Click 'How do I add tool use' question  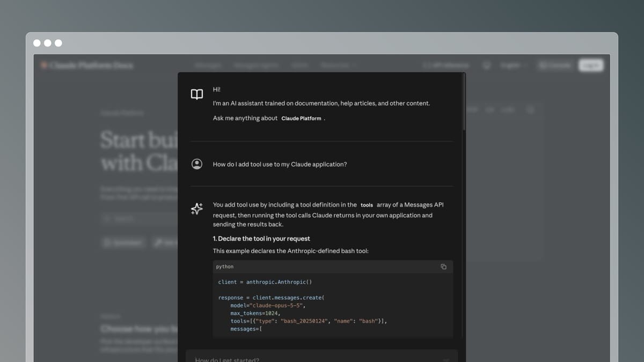pyautogui.click(x=280, y=164)
